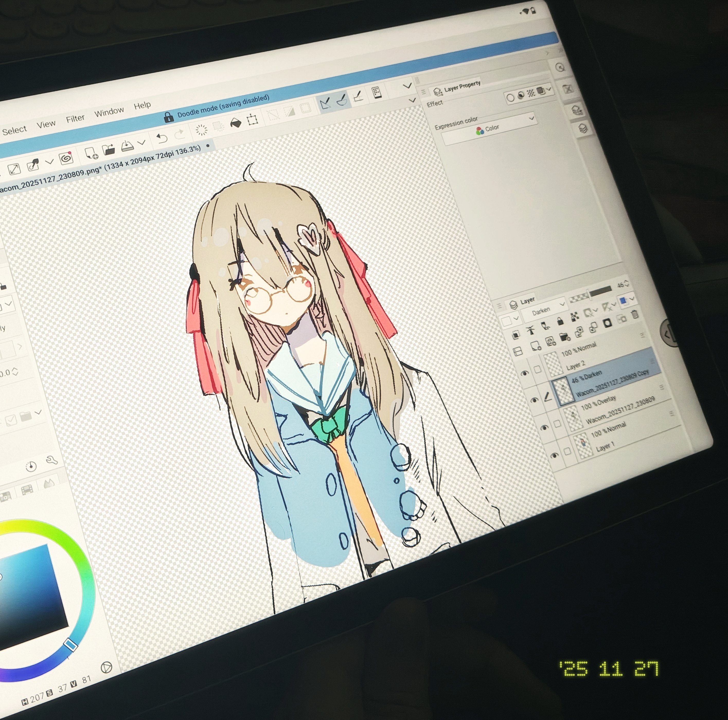This screenshot has height=720, width=728.
Task: Tick the checkbox beside Layer 1
Action: pyautogui.click(x=567, y=451)
